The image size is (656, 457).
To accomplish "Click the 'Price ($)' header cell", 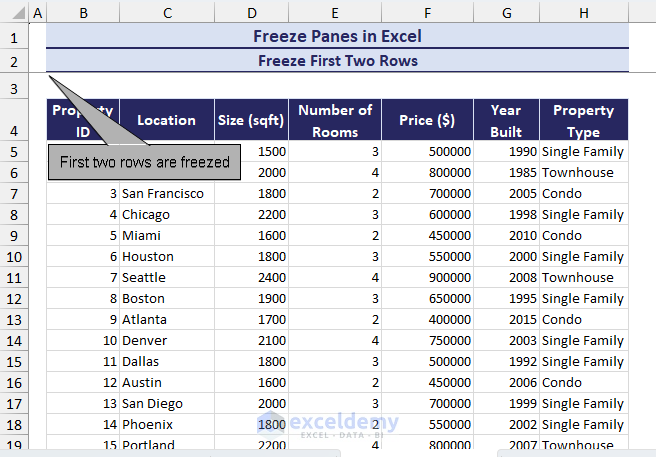I will click(x=428, y=120).
